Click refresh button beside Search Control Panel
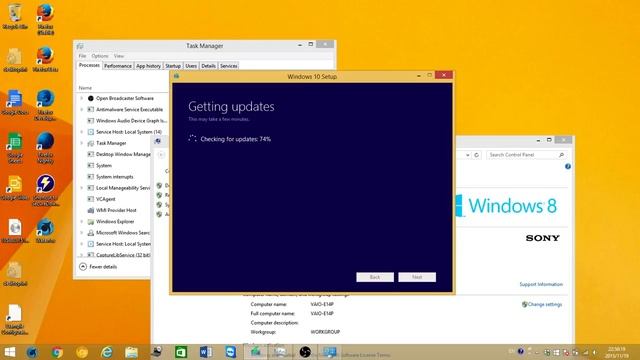The image size is (640, 360). pos(476,155)
